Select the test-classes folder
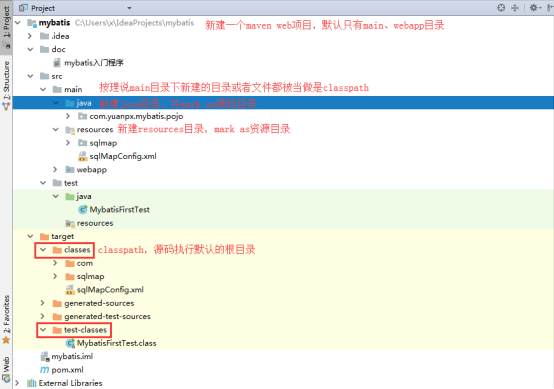The image size is (554, 389). click(x=85, y=330)
